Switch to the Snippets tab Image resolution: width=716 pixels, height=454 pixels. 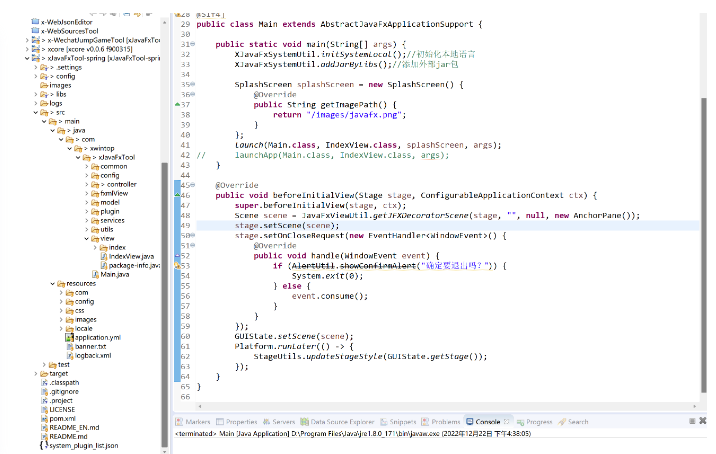(398, 422)
